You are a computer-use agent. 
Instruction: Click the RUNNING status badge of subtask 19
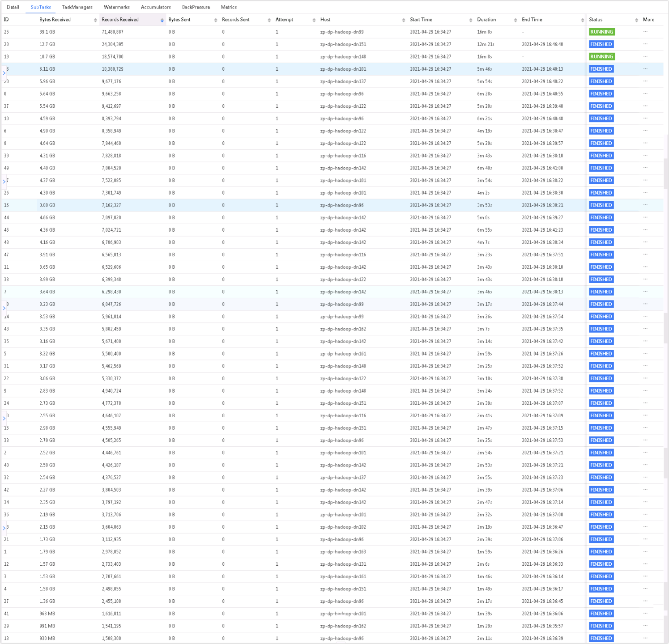click(x=601, y=57)
